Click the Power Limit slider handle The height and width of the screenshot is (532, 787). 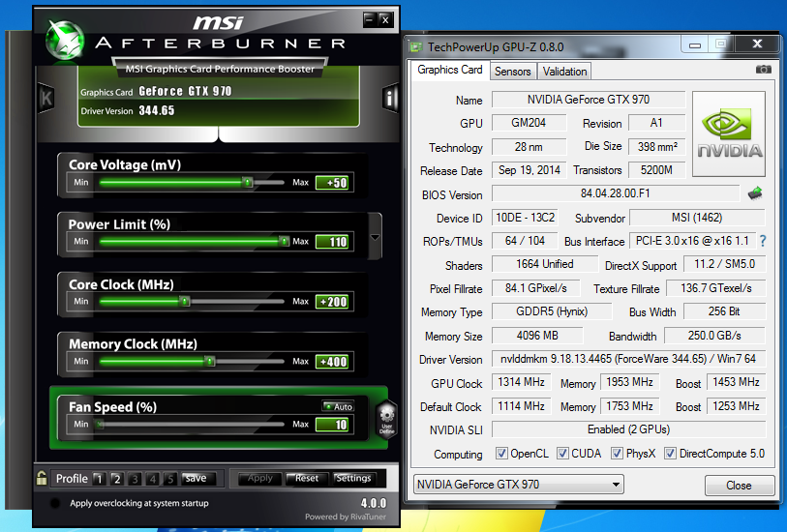pyautogui.click(x=284, y=242)
